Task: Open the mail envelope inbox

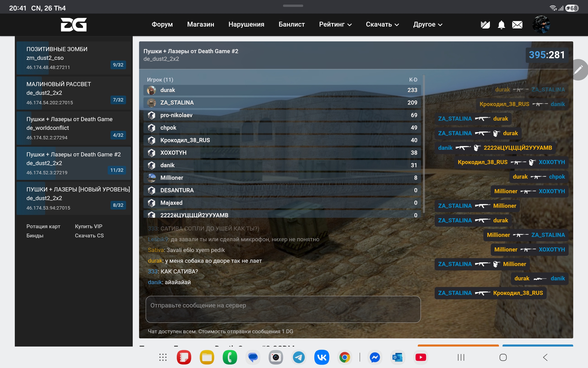Action: [517, 25]
